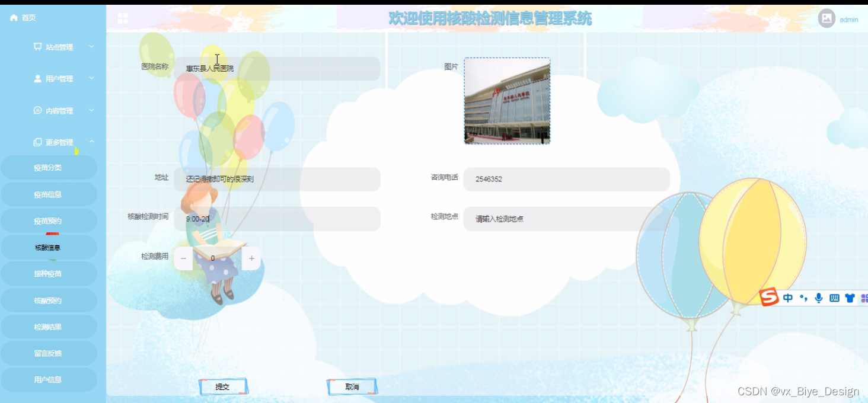This screenshot has width=868, height=403.
Task: Switch Chinese/English input mode 中
Action: tap(788, 298)
